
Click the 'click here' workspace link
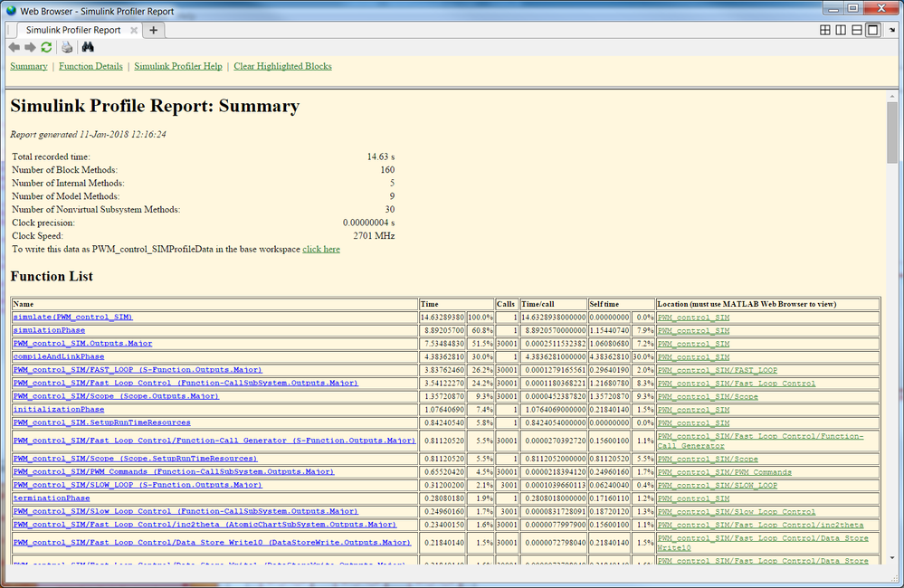[321, 249]
